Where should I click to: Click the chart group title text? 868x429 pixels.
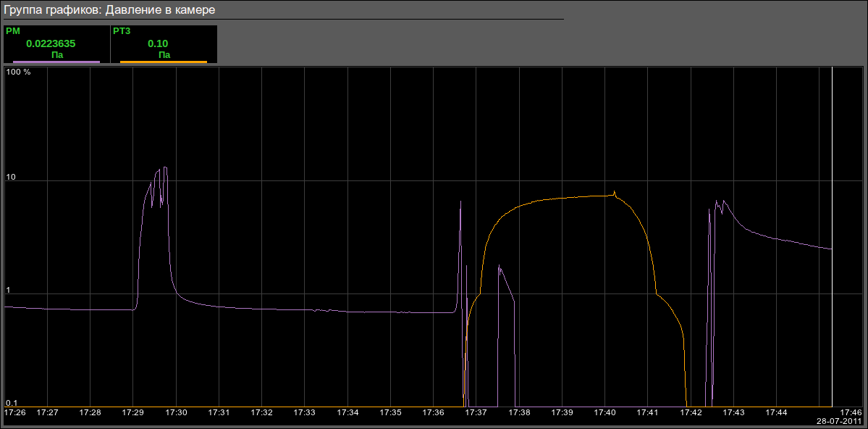click(109, 10)
